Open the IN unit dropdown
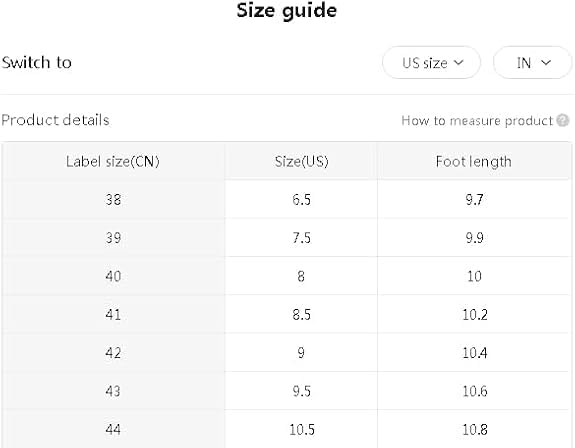Image resolution: width=575 pixels, height=448 pixels. coord(532,63)
